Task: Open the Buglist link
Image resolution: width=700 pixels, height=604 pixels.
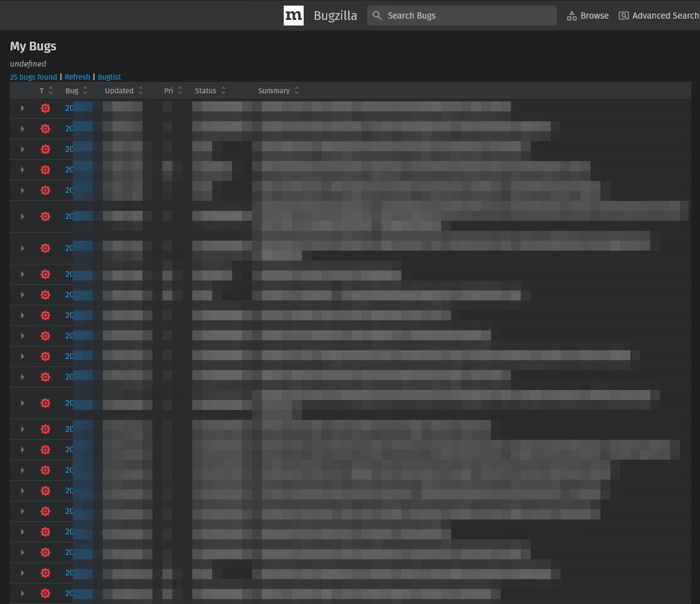Action: point(109,77)
